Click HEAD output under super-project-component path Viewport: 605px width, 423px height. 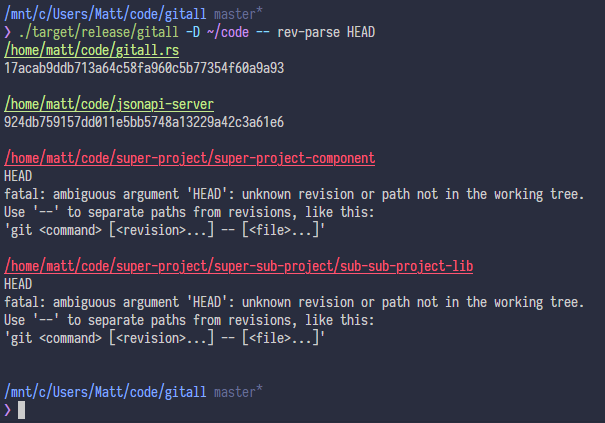tap(18, 176)
